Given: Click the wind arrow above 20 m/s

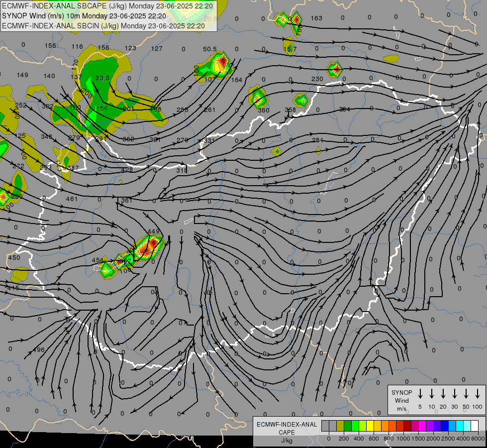Looking at the screenshot, I should 443,394.
